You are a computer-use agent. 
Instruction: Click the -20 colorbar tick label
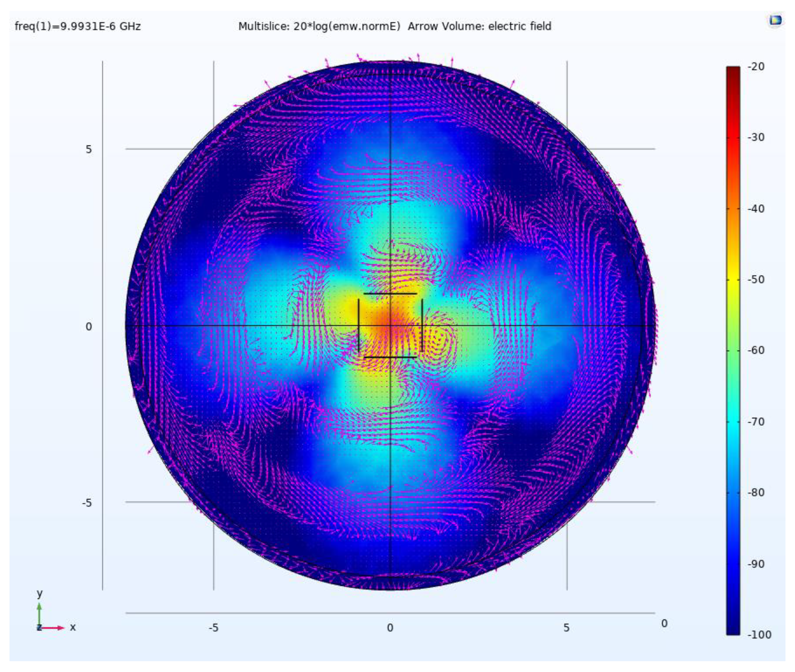pyautogui.click(x=756, y=67)
